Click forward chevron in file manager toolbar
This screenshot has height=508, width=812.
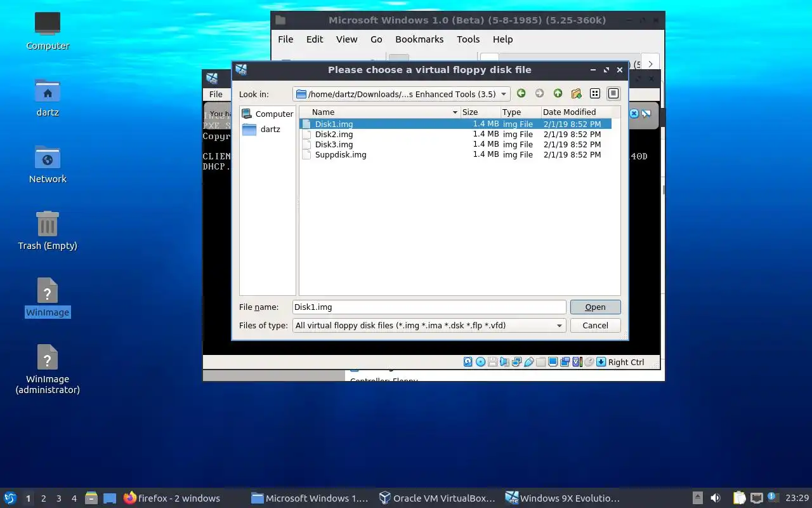click(651, 64)
